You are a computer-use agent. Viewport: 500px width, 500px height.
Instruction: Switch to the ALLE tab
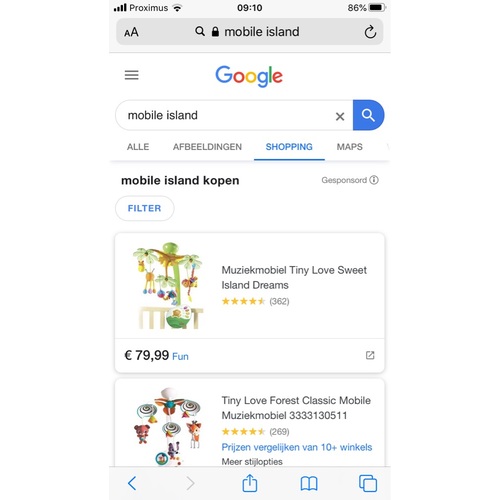pyautogui.click(x=138, y=147)
